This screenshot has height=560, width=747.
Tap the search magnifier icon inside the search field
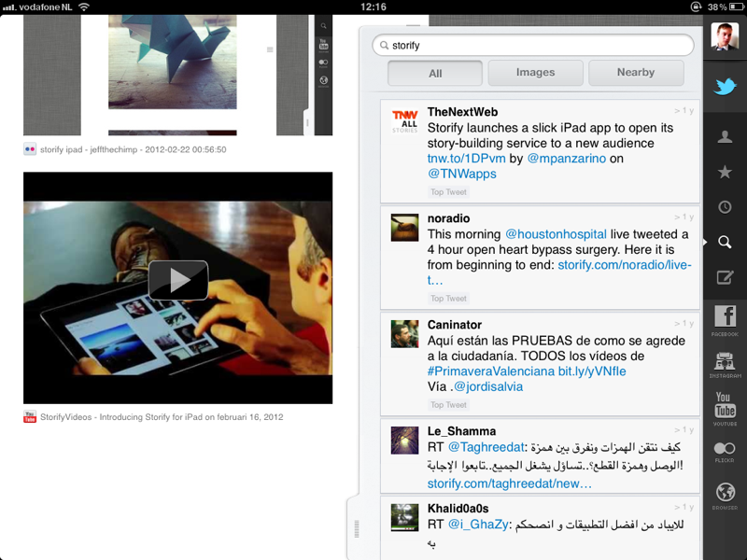pos(384,45)
